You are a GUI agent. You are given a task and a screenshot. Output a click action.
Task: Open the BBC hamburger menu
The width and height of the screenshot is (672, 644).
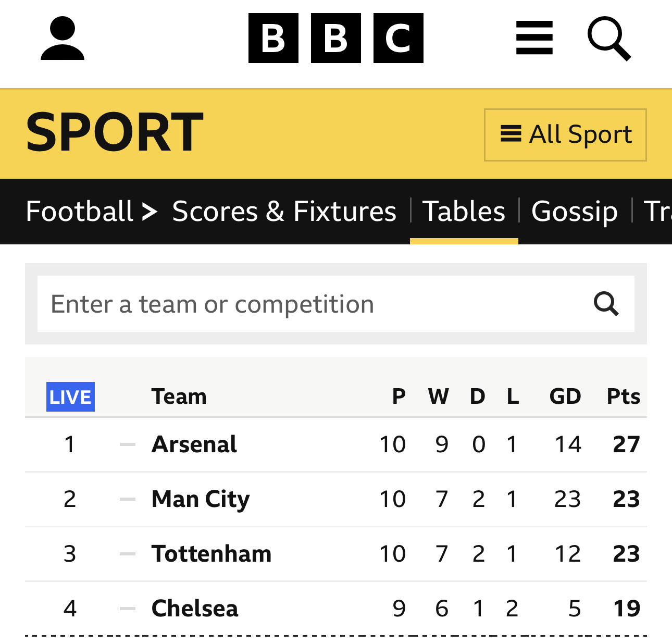click(534, 38)
